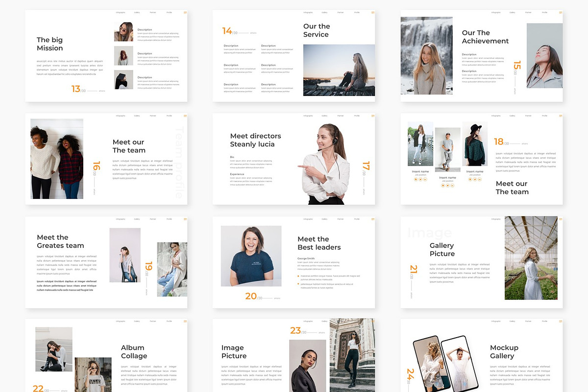The image size is (588, 392).
Task: Click the orange menu icon on Meet the Best leaders slide
Action: [373, 220]
